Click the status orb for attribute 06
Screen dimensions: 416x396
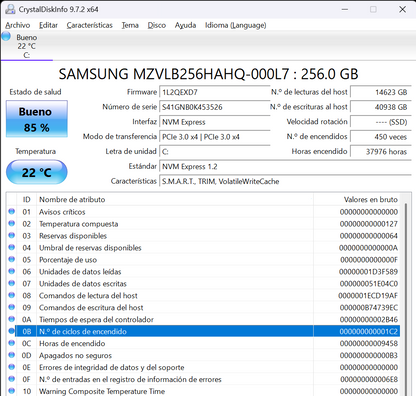point(12,271)
